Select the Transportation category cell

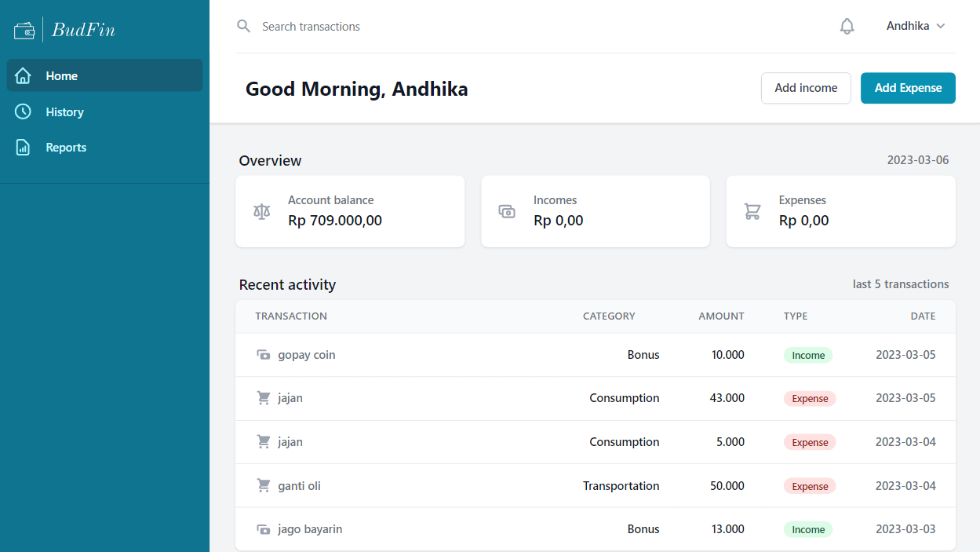[x=621, y=486]
